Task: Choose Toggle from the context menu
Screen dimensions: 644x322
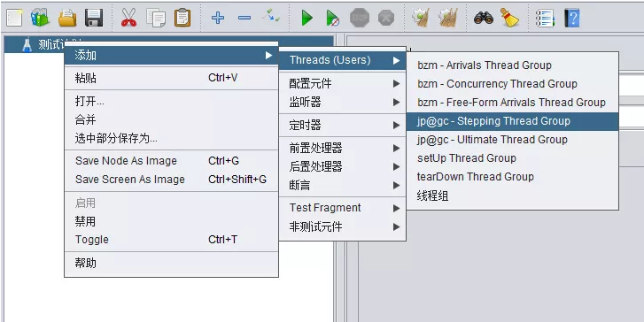Action: [171, 240]
